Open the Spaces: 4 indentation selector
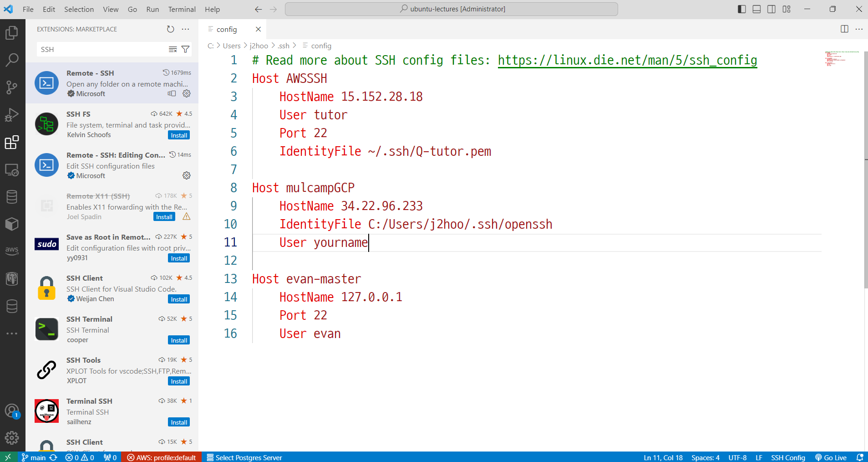This screenshot has height=462, width=868. tap(705, 457)
